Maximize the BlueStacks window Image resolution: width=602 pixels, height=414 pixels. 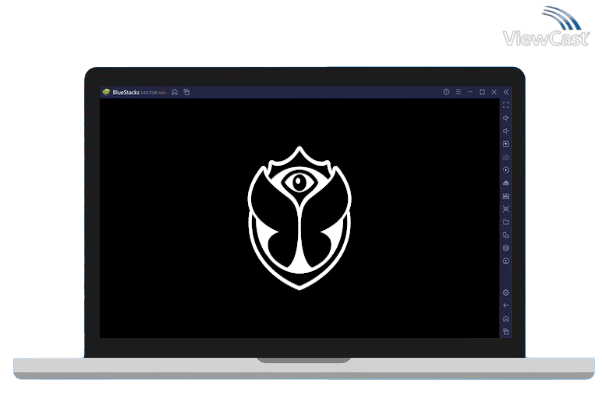click(482, 92)
